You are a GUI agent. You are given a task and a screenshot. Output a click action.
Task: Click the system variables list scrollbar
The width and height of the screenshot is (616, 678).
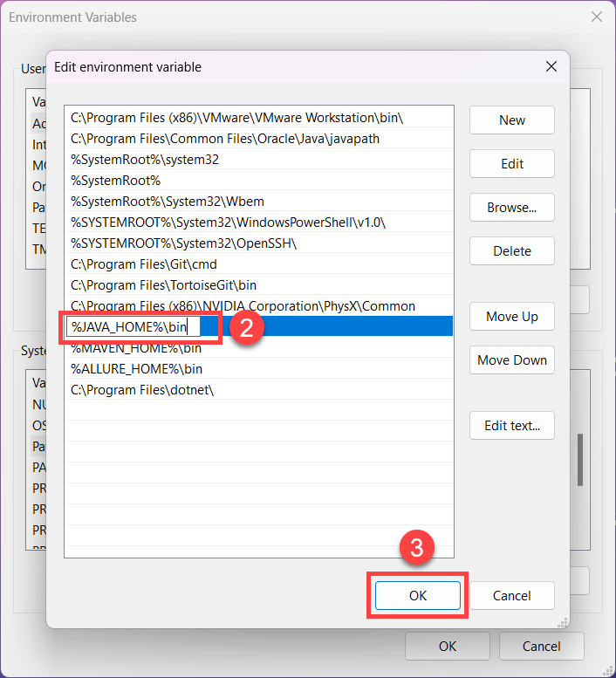579,460
